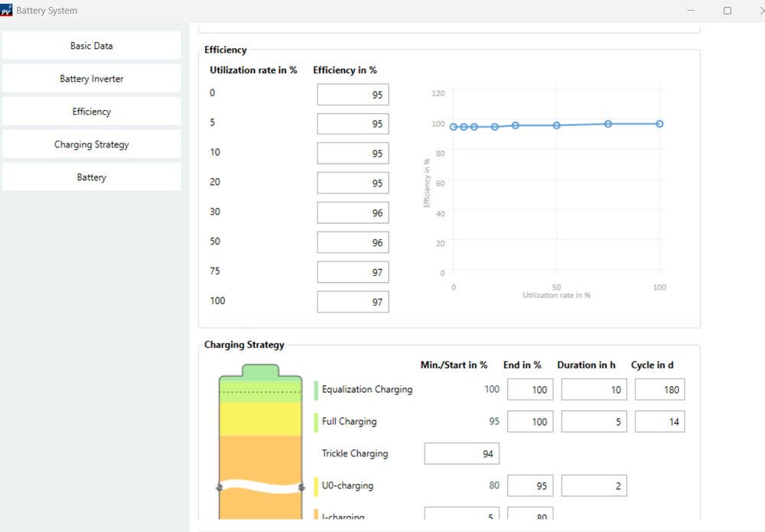The width and height of the screenshot is (765, 532).
Task: Click U0-charging duration field
Action: pos(594,486)
